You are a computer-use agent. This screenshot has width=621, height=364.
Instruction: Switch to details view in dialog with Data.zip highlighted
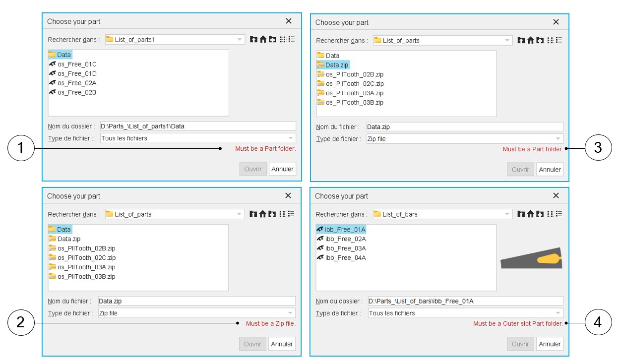point(559,40)
